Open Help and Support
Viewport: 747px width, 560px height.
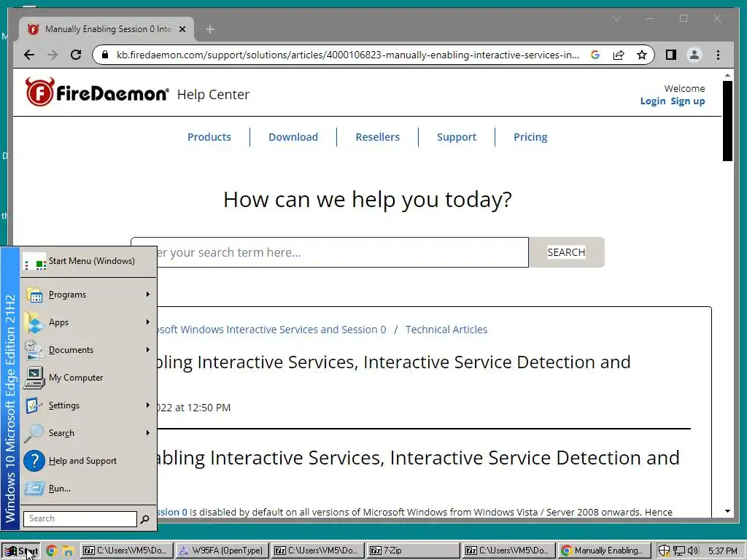tap(88, 461)
